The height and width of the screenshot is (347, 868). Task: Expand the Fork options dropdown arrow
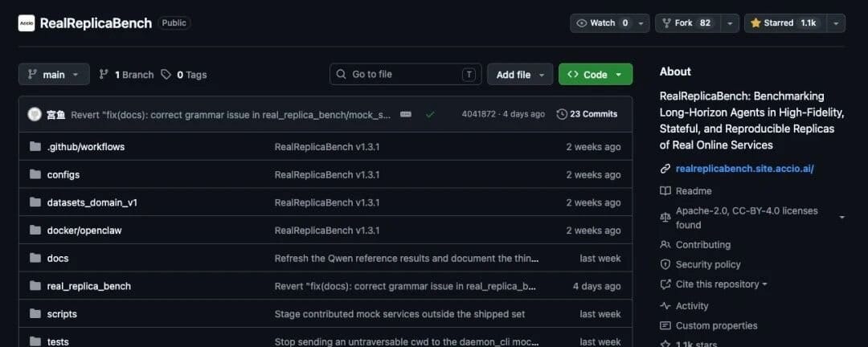click(x=730, y=23)
